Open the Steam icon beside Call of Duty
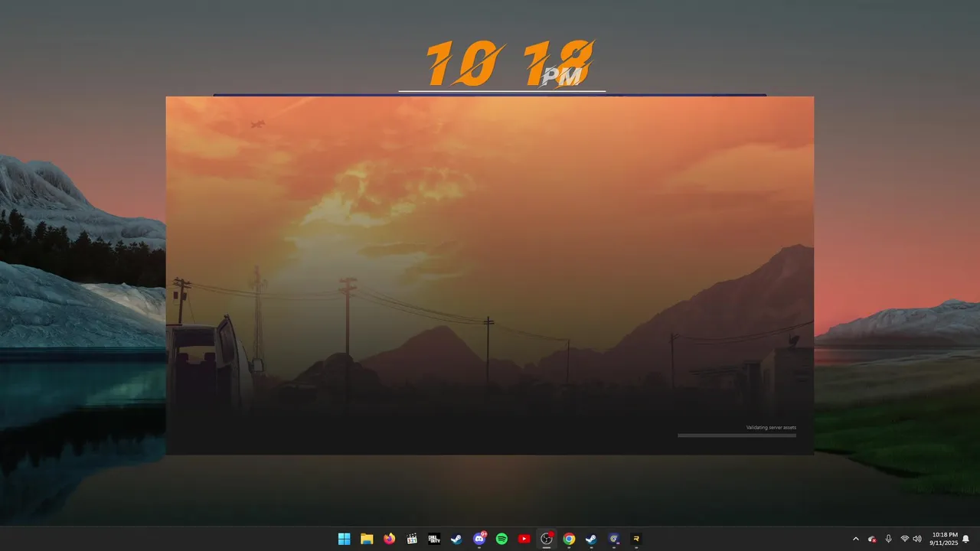Image resolution: width=980 pixels, height=551 pixels. 456,539
